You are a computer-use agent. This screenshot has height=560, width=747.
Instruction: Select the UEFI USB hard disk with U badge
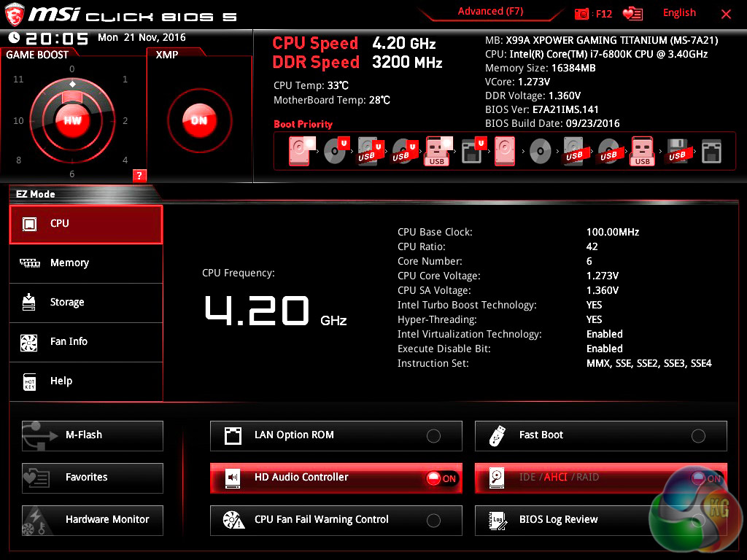coord(370,151)
